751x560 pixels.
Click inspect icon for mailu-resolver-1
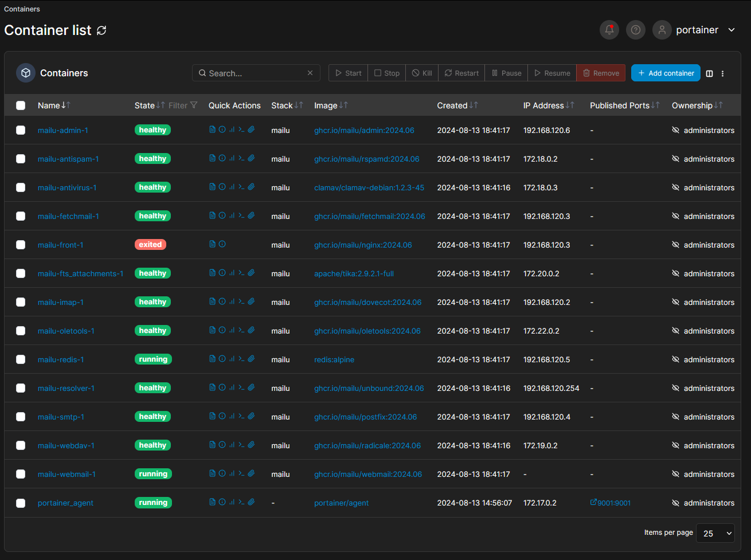[222, 387]
